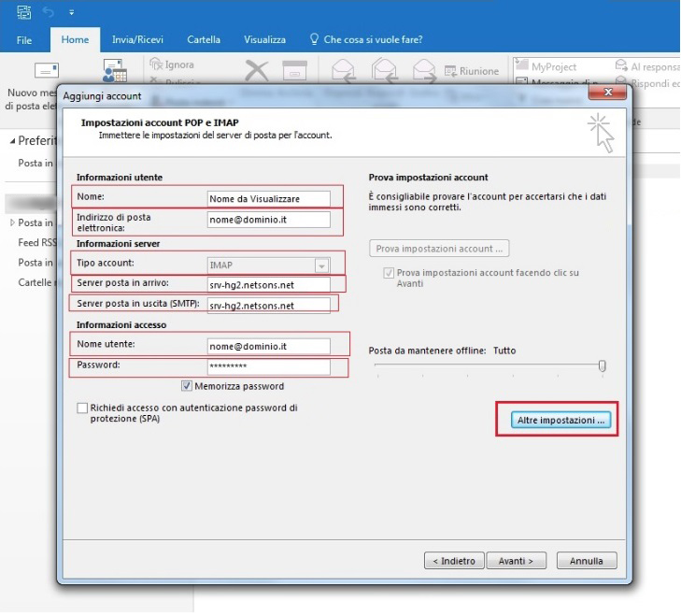Image resolution: width=681 pixels, height=616 pixels.
Task: Switch to the Visualizza ribbon tab
Action: pos(264,40)
